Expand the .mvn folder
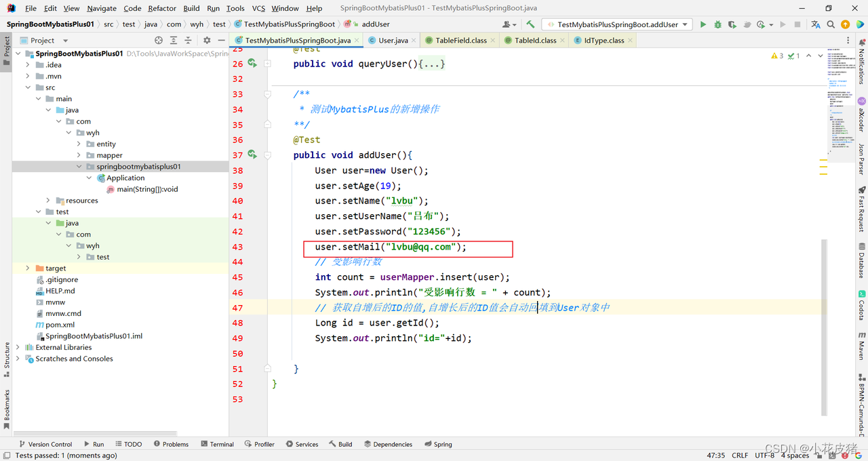Screen dimensions: 868x461 pyautogui.click(x=28, y=76)
